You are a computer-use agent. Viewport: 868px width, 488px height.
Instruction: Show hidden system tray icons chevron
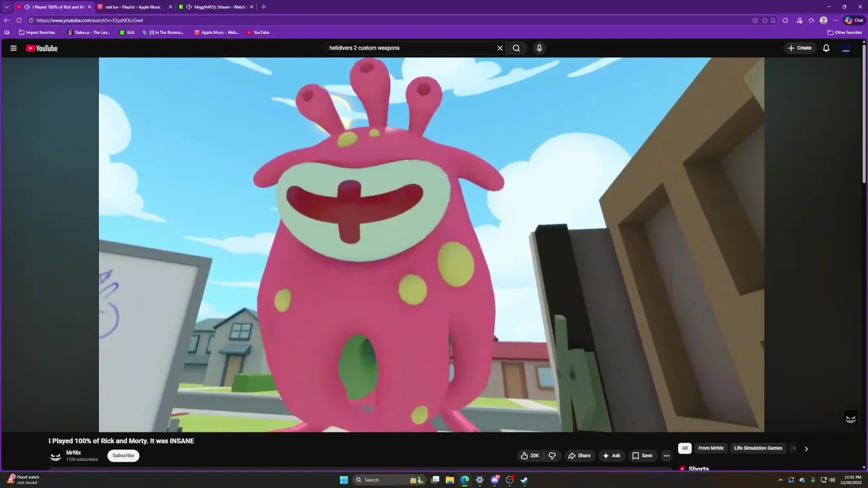pos(780,480)
